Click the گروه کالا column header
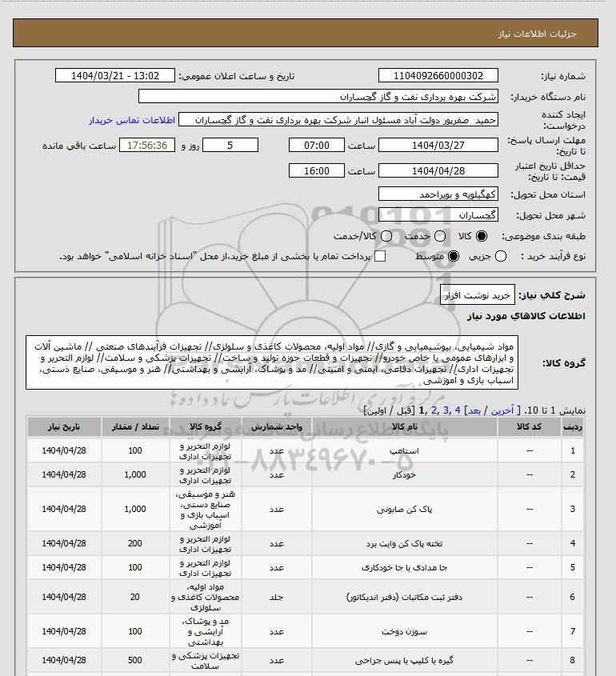The height and width of the screenshot is (676, 616). tap(206, 427)
